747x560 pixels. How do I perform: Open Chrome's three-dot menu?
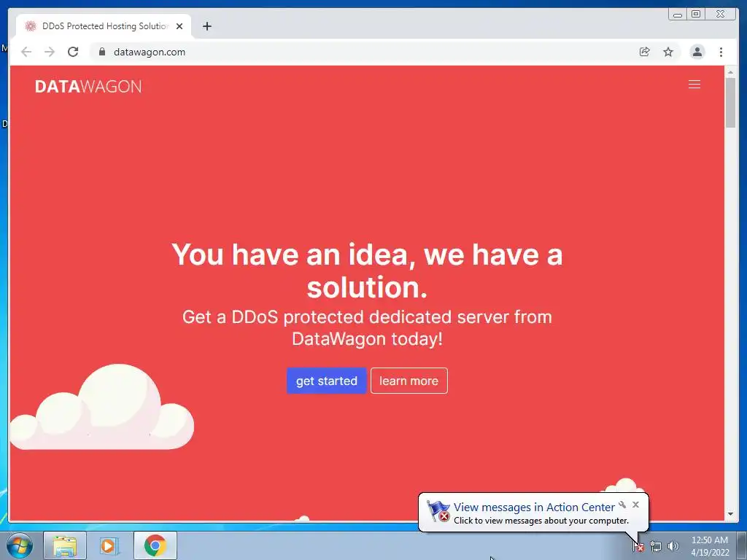[x=721, y=52]
